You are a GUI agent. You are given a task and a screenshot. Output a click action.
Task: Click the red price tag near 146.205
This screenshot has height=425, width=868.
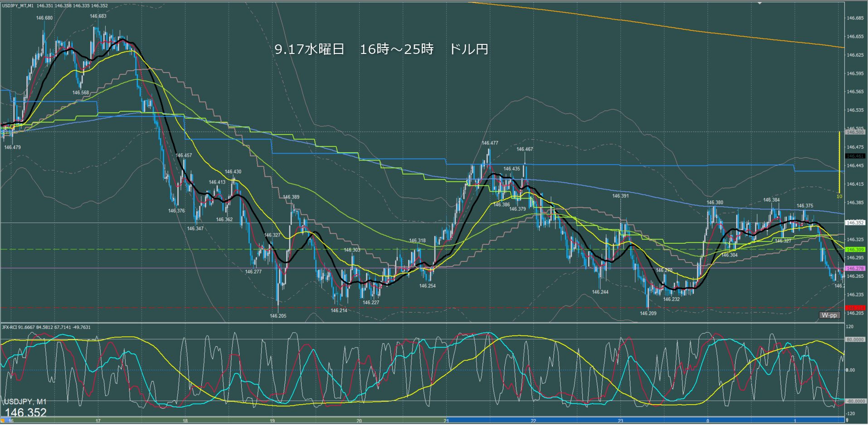pos(855,308)
